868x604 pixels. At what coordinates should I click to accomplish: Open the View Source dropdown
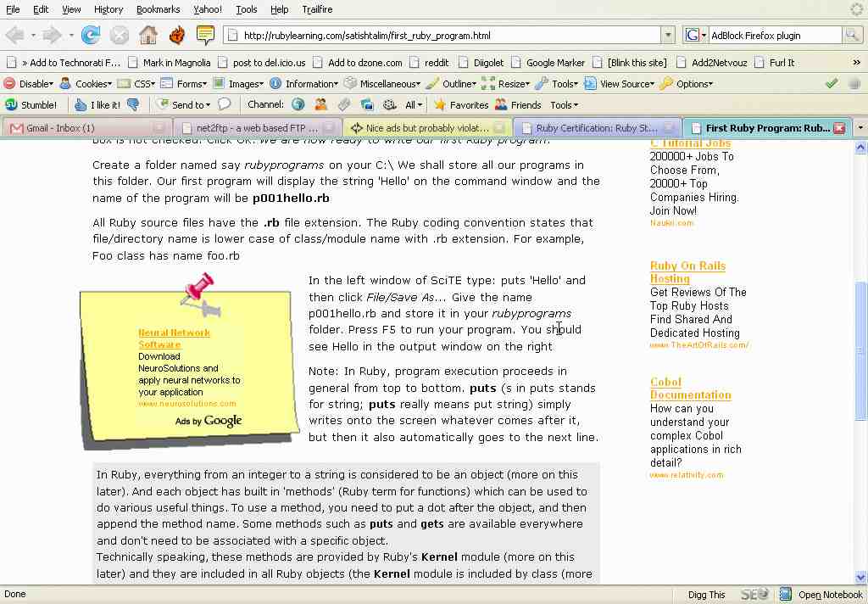620,84
